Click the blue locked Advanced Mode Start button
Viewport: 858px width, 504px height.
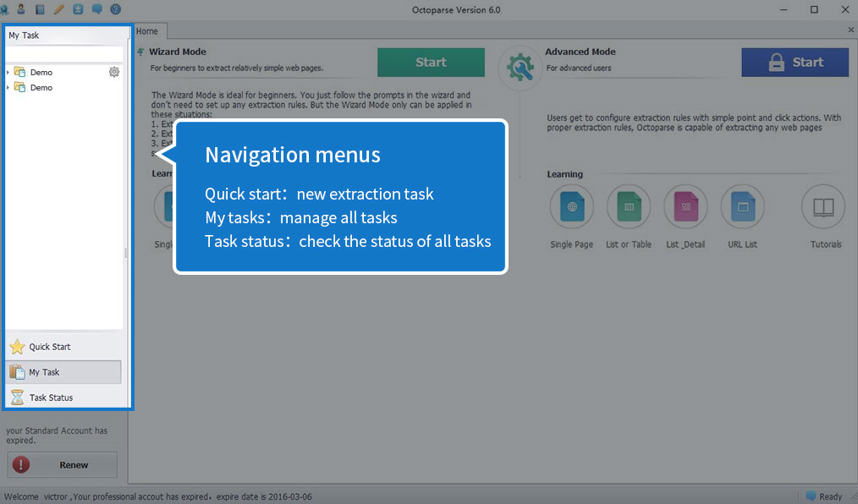tap(795, 63)
